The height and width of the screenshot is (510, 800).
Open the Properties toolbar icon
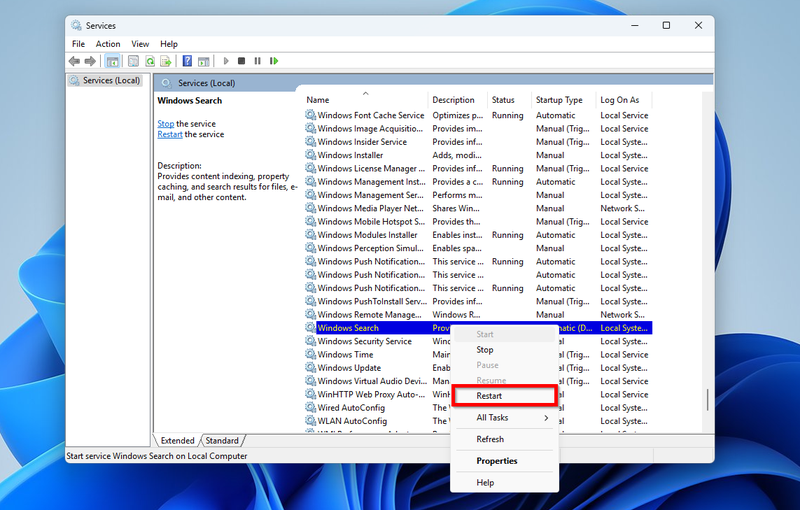[x=133, y=61]
